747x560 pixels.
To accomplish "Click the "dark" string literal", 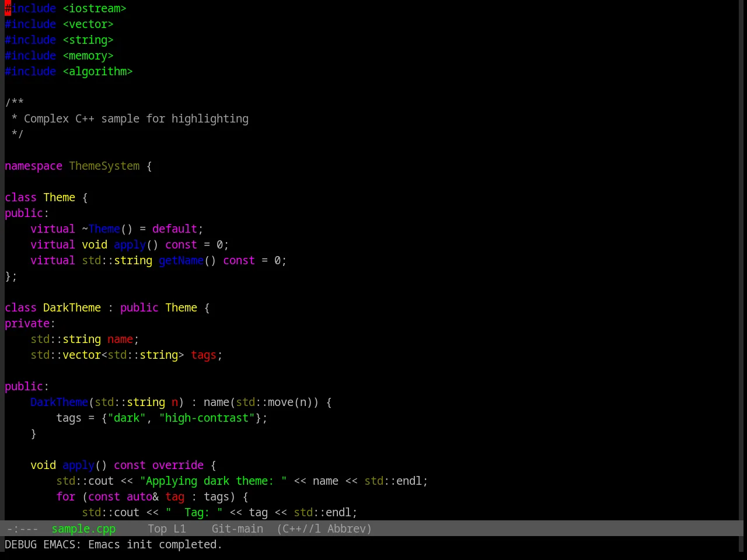I will pyautogui.click(x=127, y=418).
